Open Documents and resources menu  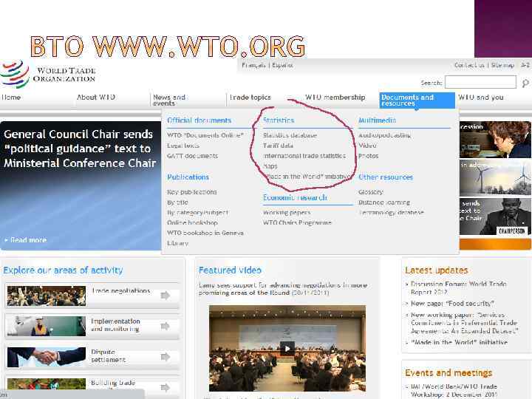click(x=417, y=100)
